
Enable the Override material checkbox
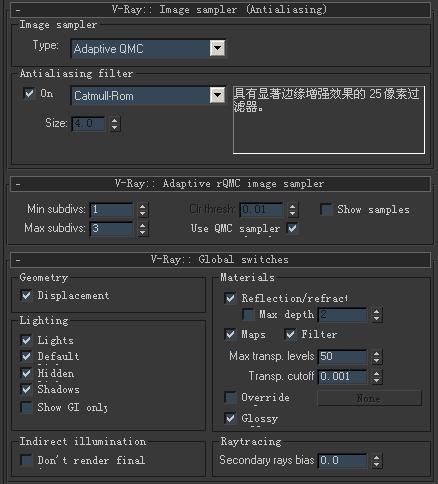point(230,397)
